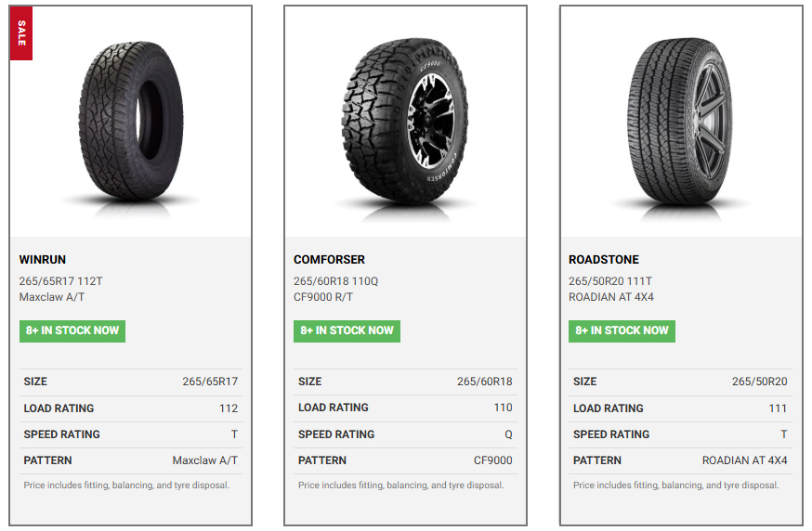Open the Comforser CF9000 tyre photo

[405, 121]
